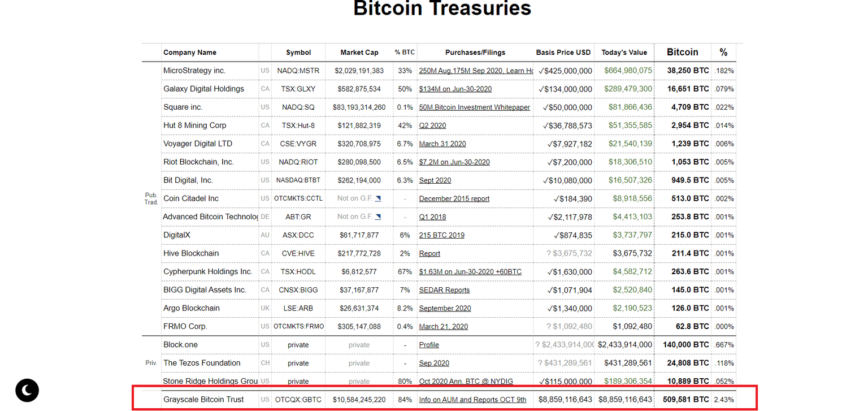
Task: Open Voyager Digital's March 31 2020 filing
Action: [x=442, y=144]
